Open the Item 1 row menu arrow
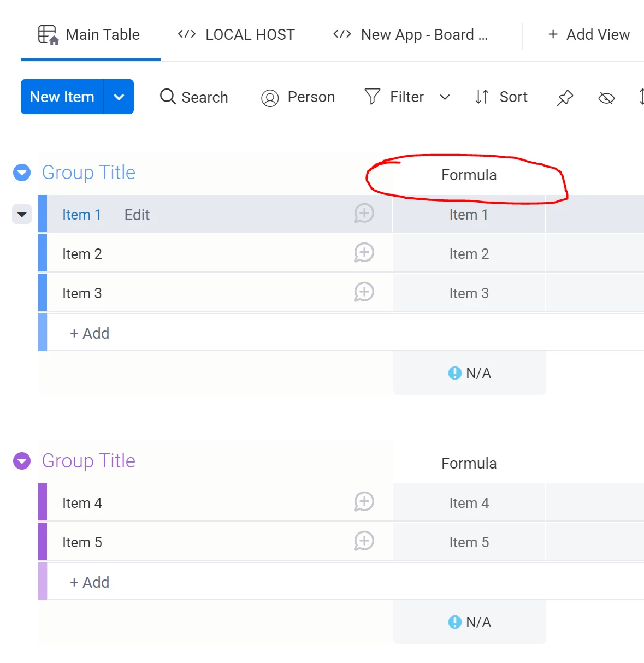 tap(22, 214)
